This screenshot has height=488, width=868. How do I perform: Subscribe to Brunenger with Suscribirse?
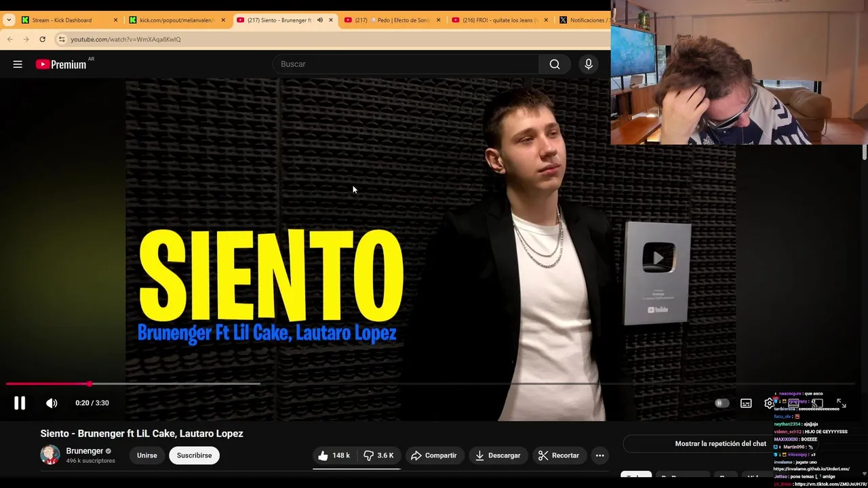tap(195, 455)
